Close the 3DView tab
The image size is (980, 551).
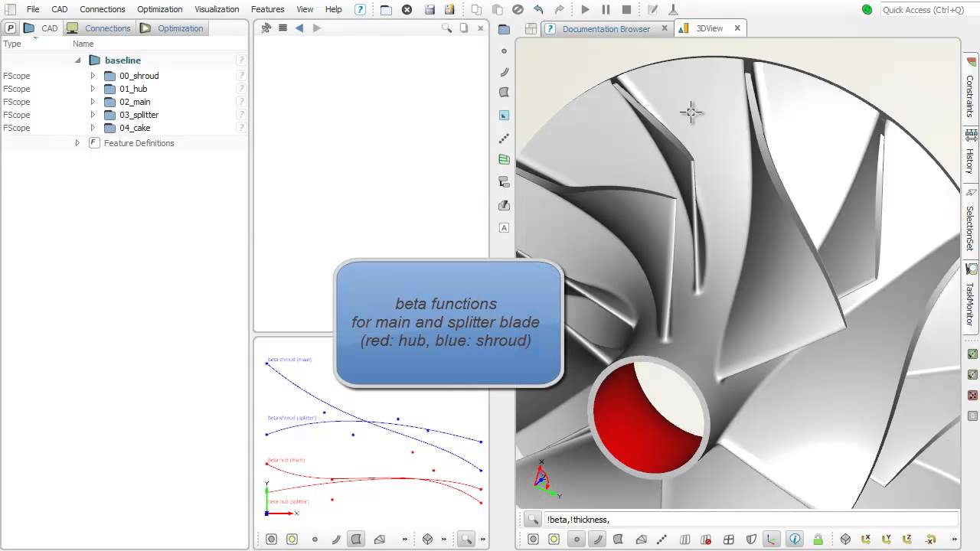[x=737, y=28]
